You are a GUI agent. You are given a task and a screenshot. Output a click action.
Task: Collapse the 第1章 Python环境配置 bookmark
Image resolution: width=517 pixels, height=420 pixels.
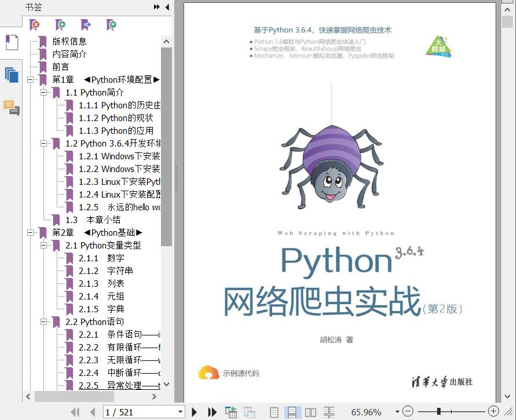pyautogui.click(x=30, y=79)
